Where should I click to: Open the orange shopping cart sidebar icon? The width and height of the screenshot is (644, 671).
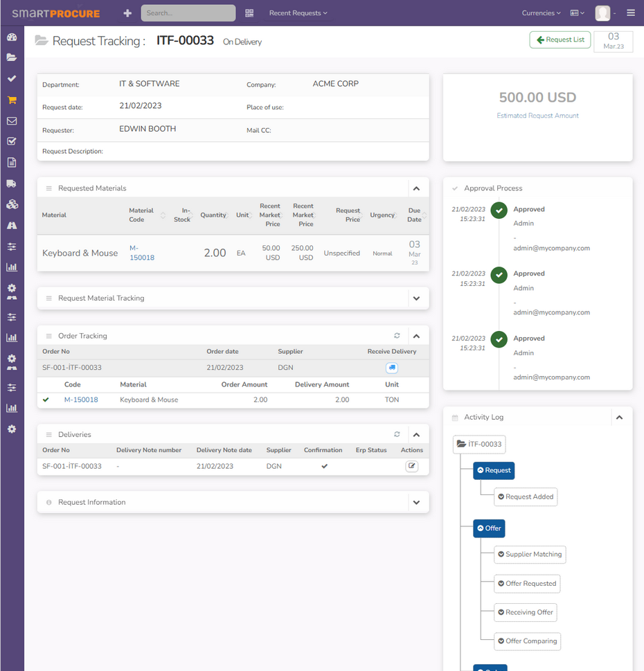point(12,100)
